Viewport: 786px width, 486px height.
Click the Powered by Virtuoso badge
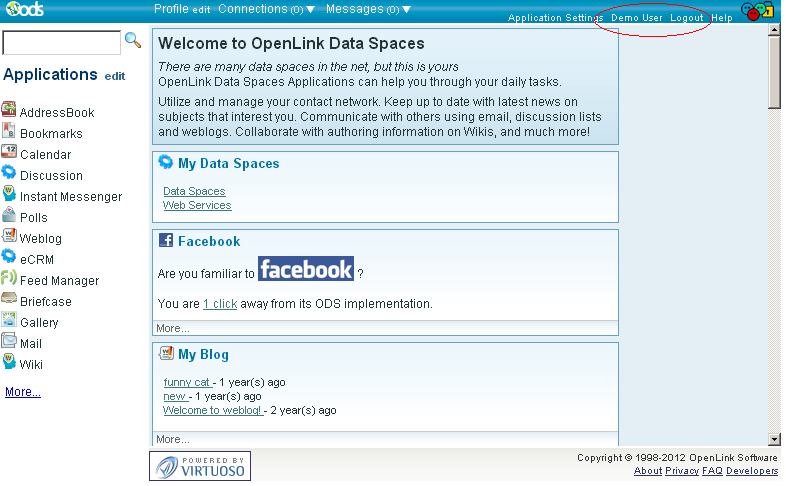[200, 466]
